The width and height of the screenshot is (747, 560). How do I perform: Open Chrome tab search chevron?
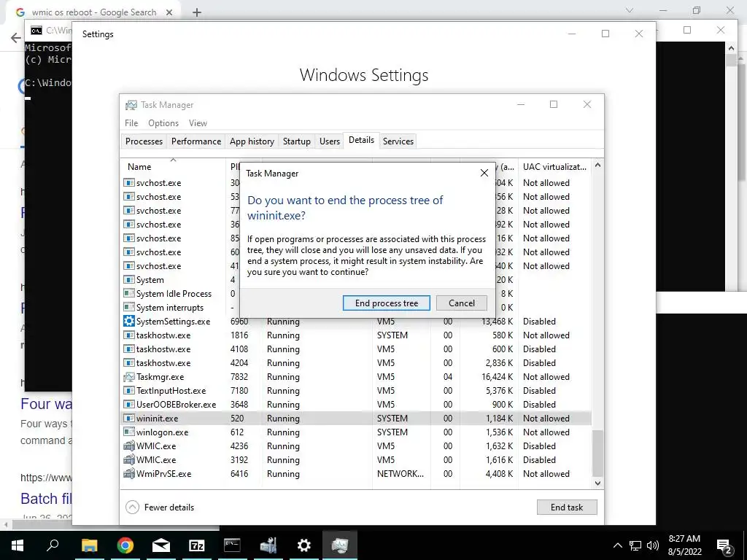pos(630,10)
